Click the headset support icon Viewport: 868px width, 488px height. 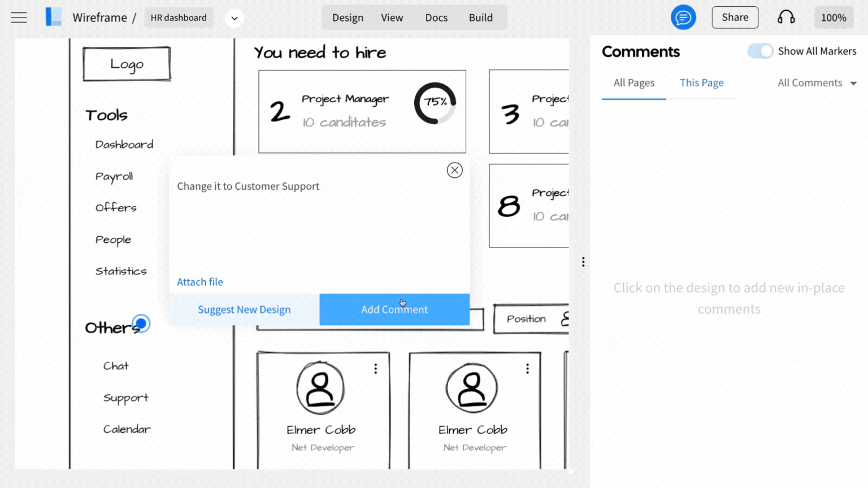point(786,18)
